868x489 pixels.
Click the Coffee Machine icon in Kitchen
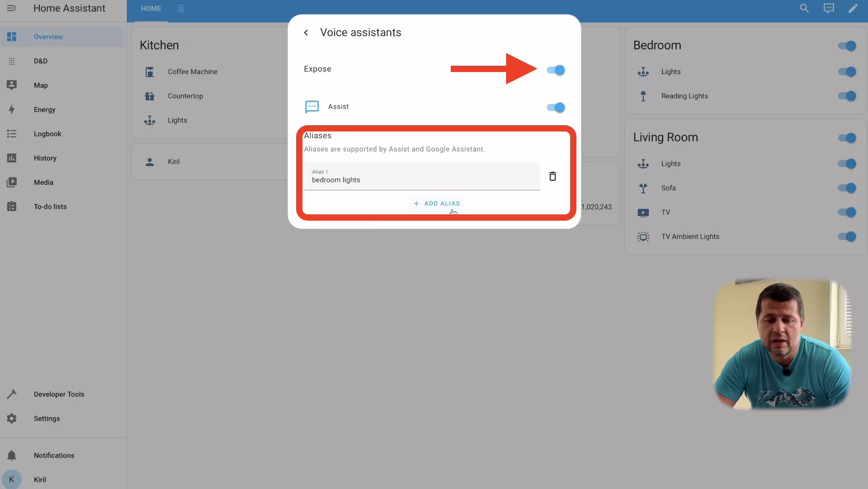(x=150, y=72)
